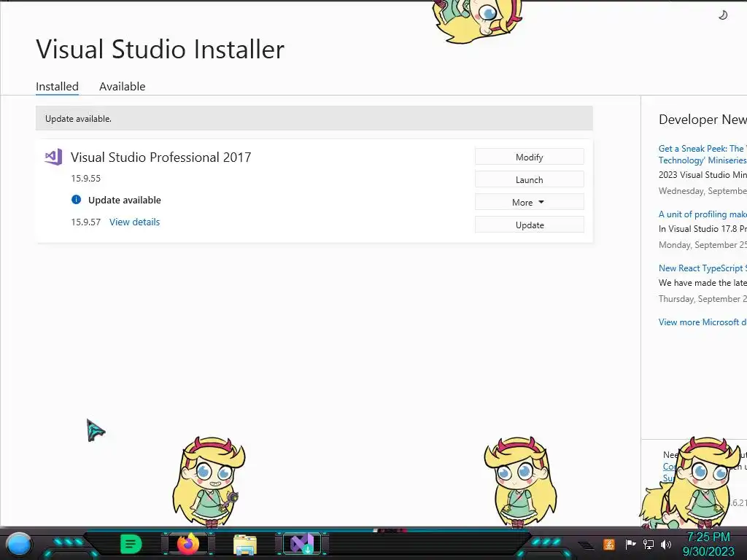Image resolution: width=747 pixels, height=560 pixels.
Task: Click the Visual Studio Professional 2017 title
Action: (161, 157)
